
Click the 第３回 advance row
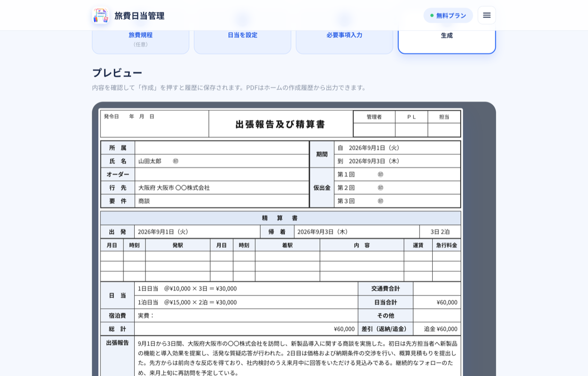(x=397, y=201)
